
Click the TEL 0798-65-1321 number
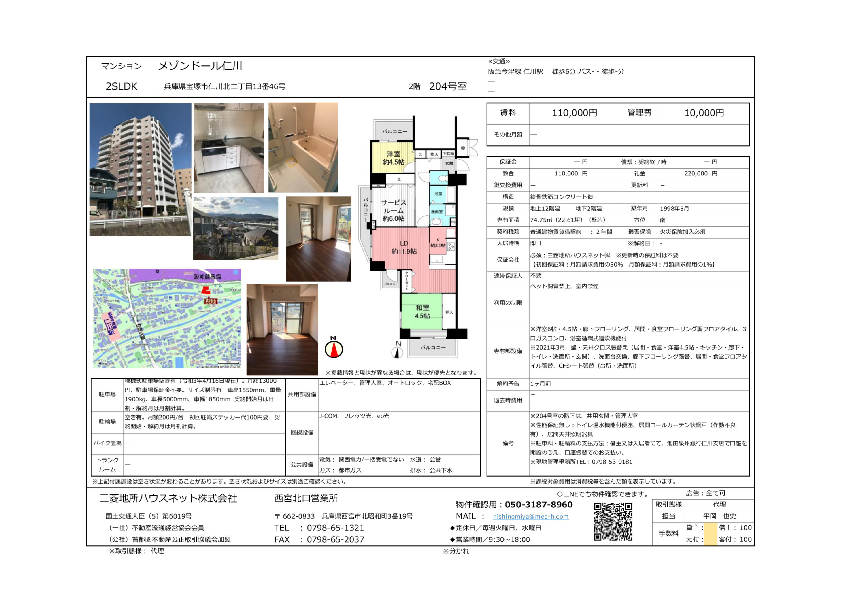pos(311,526)
